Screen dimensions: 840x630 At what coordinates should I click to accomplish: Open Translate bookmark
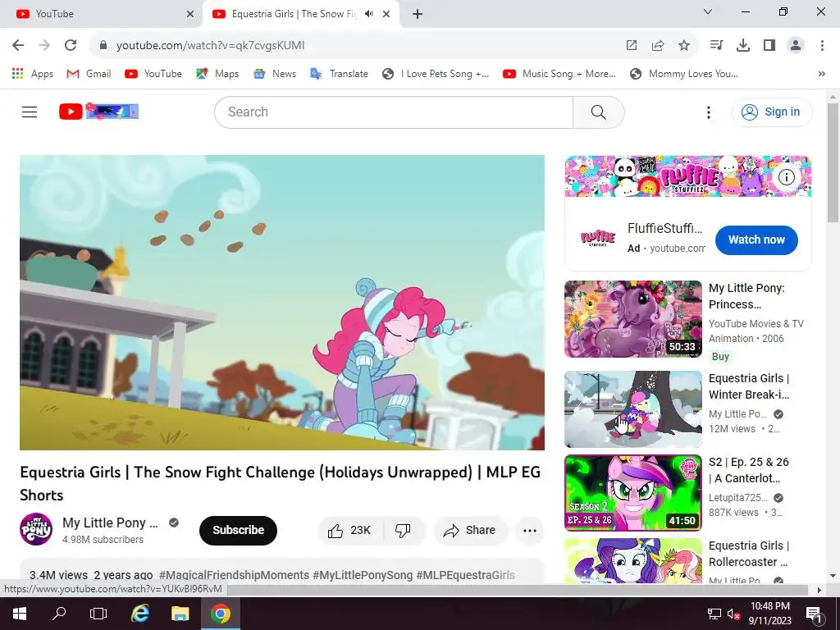[x=339, y=74]
